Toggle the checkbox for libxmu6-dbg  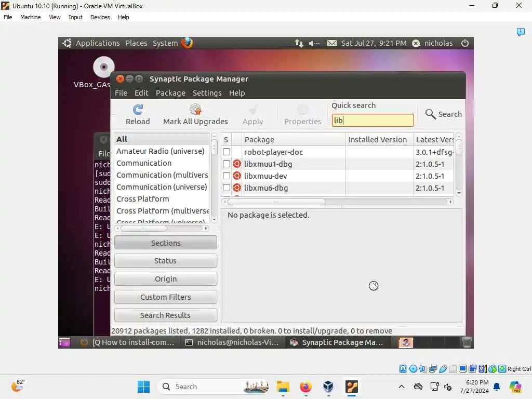coord(227,188)
